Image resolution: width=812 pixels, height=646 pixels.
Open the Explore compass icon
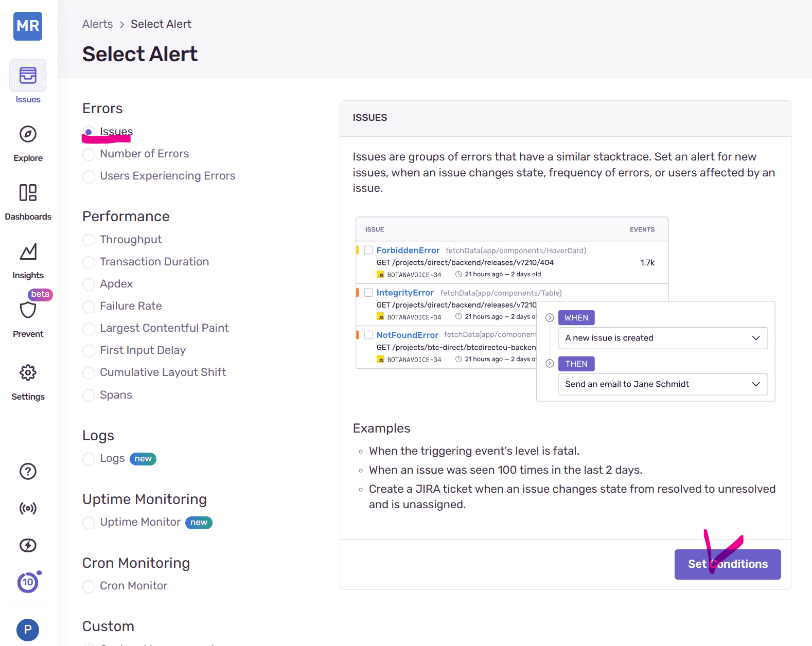point(28,134)
